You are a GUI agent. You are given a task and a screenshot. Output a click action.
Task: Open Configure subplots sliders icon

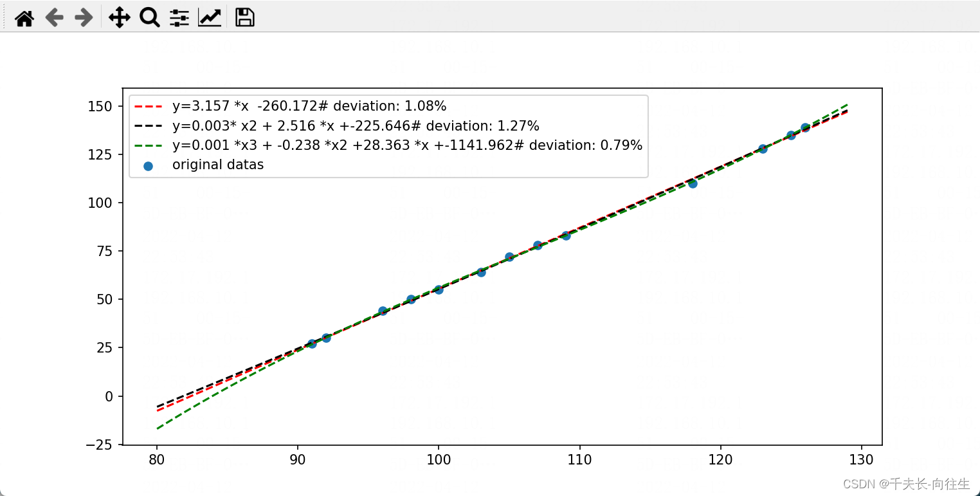pos(179,17)
